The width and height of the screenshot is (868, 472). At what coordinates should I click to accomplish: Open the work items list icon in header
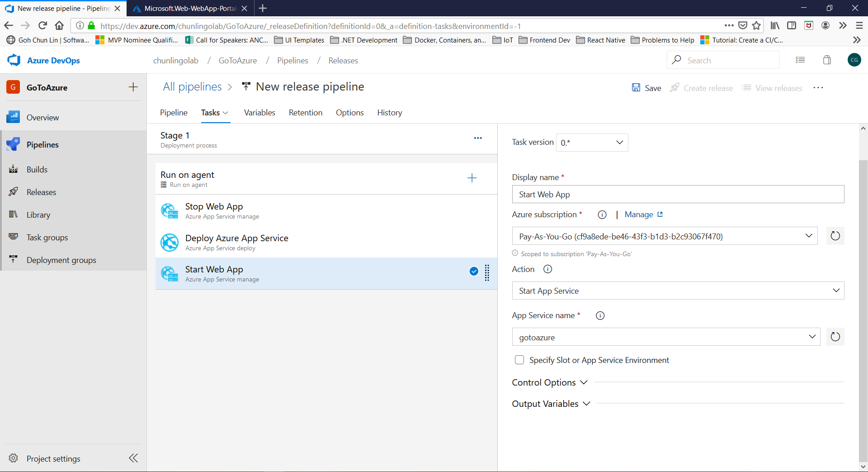tap(800, 60)
